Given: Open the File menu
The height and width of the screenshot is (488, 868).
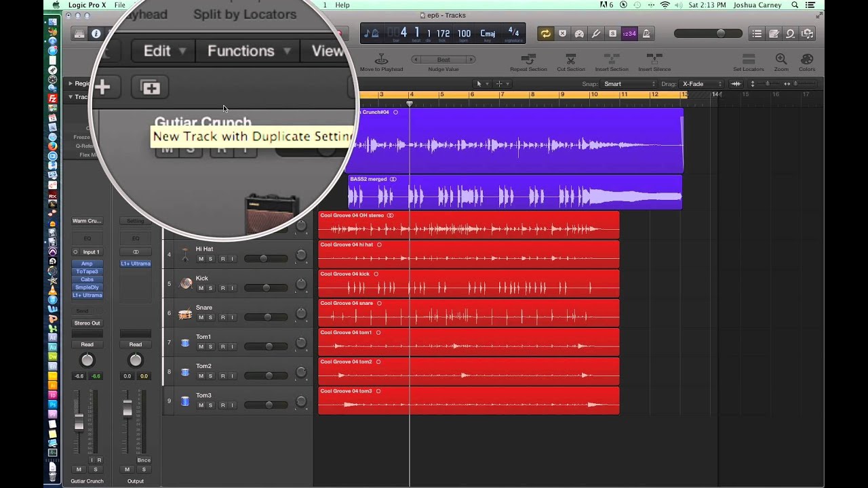Looking at the screenshot, I should [x=119, y=5].
